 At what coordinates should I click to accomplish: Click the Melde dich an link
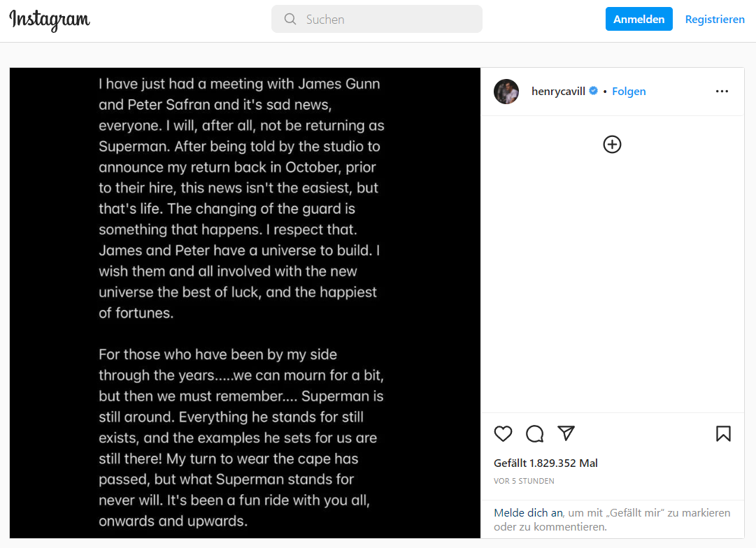529,513
